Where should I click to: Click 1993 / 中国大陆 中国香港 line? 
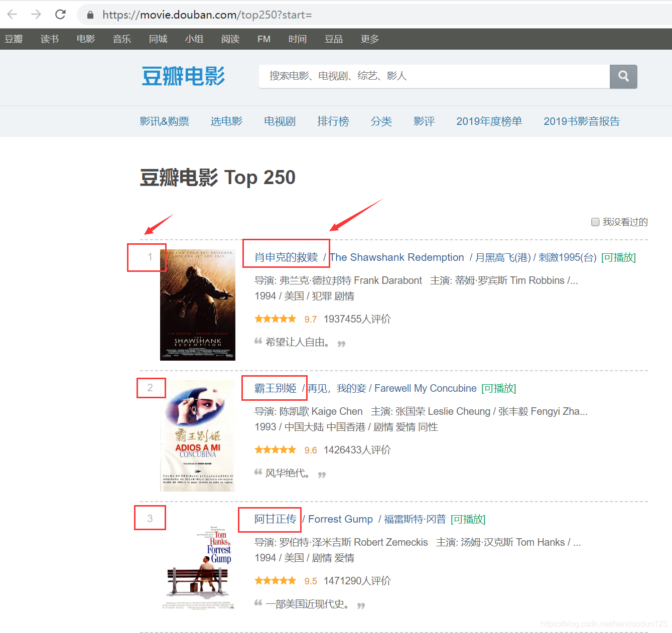[x=346, y=427]
